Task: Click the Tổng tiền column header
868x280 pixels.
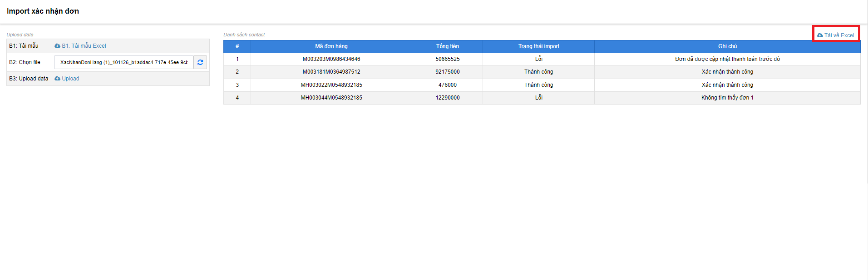Action: pyautogui.click(x=447, y=46)
